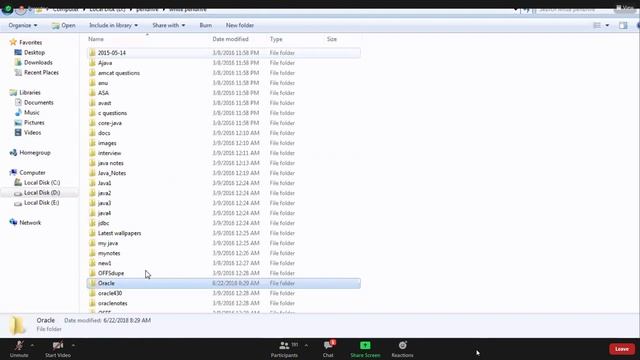Click the change view icon
640x360 pixels.
click(597, 25)
